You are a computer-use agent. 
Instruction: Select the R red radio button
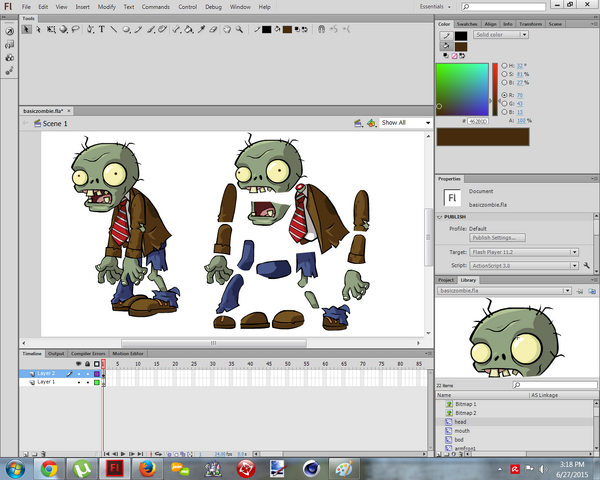click(x=504, y=95)
